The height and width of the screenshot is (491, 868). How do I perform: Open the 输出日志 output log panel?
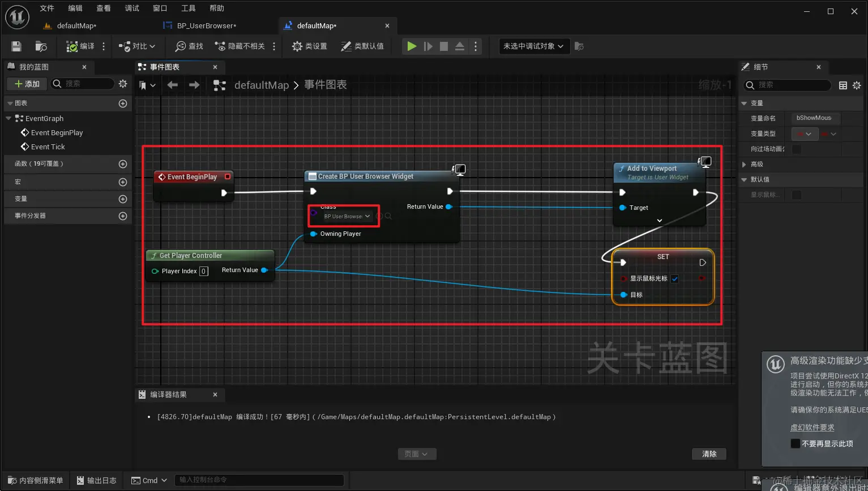(x=96, y=480)
